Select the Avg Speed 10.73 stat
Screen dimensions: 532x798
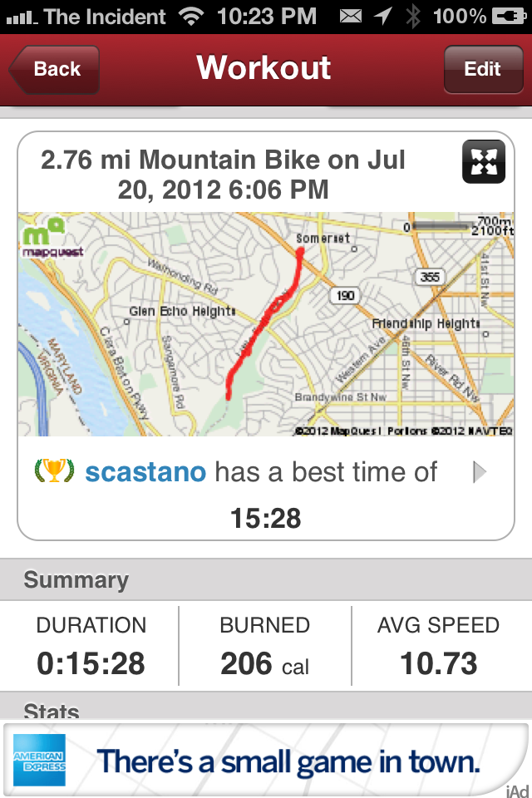[x=439, y=647]
